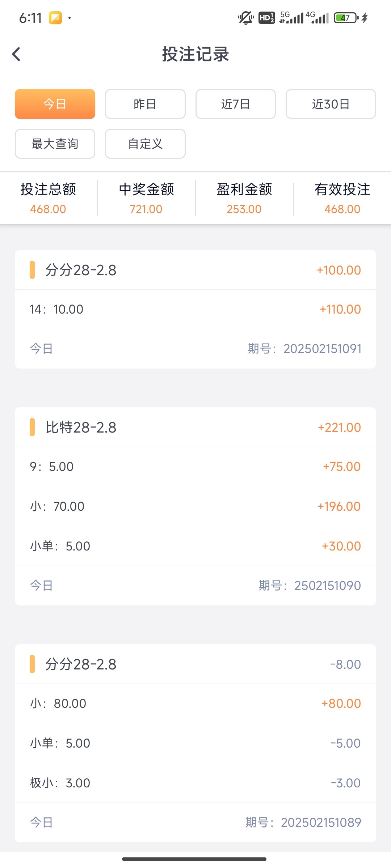Tap the muted bell status icon
Image resolution: width=391 pixels, height=868 pixels.
(x=245, y=18)
